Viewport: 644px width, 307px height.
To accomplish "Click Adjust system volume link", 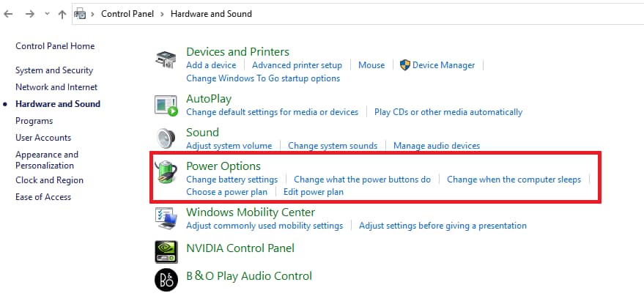I will pyautogui.click(x=229, y=146).
